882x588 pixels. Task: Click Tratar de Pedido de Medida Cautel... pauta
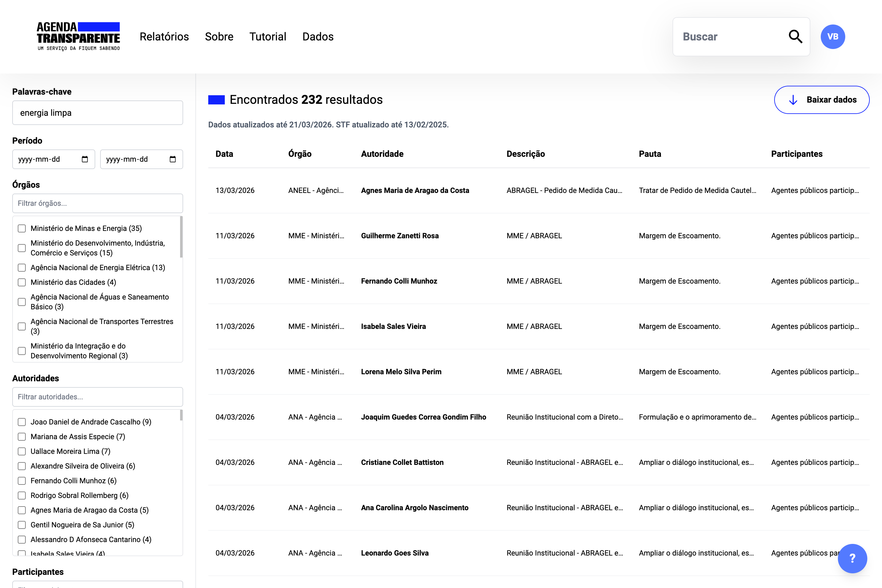698,190
